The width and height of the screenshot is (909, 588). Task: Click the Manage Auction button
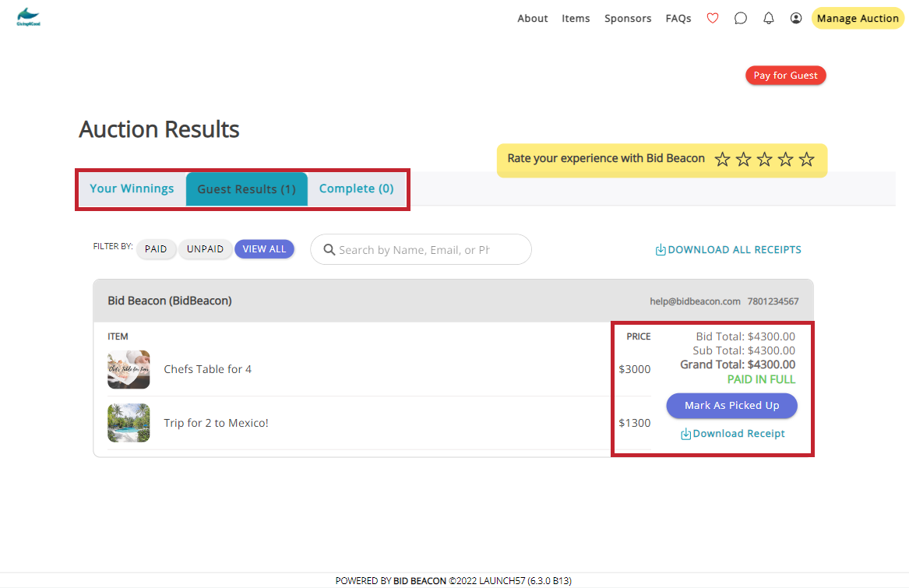point(857,18)
